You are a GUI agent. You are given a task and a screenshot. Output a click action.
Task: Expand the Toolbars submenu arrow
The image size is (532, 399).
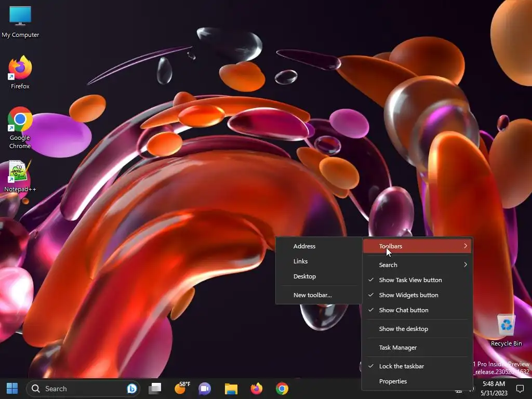point(465,246)
